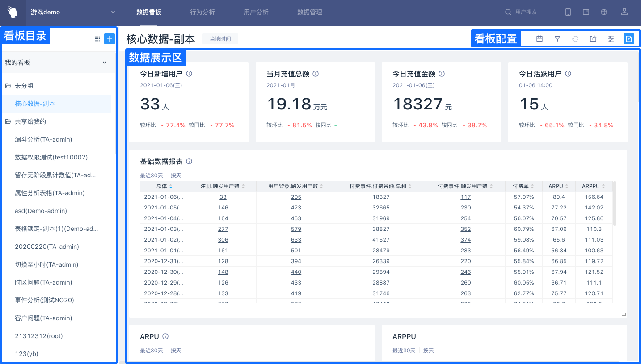Open the calendar date picker in dashboard toolbar
The width and height of the screenshot is (641, 364).
click(540, 39)
